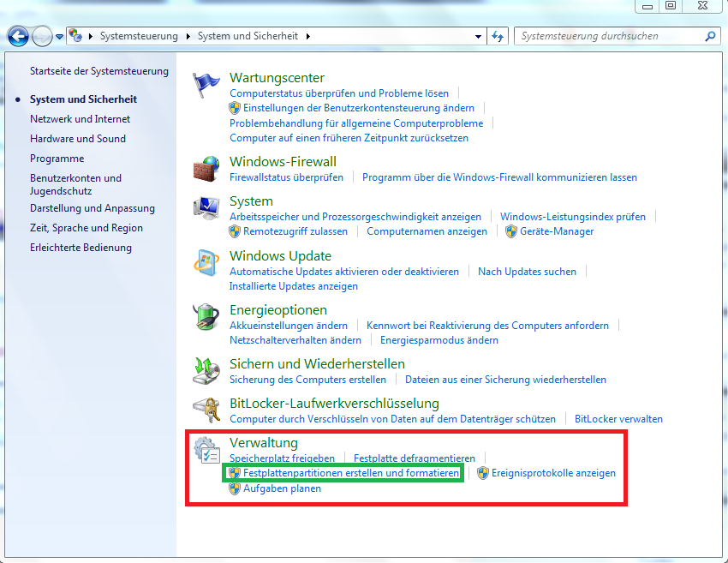Click Firewallstatus überprüfen link
This screenshot has height=563, width=728.
pos(286,177)
